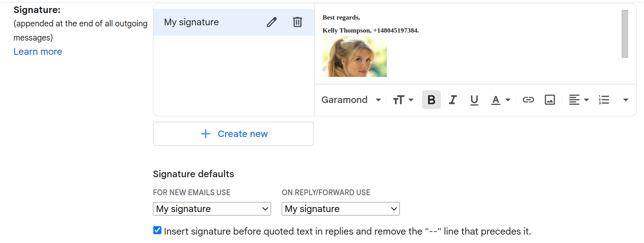644x243 pixels.
Task: Click on the Best regards text line
Action: 341,18
